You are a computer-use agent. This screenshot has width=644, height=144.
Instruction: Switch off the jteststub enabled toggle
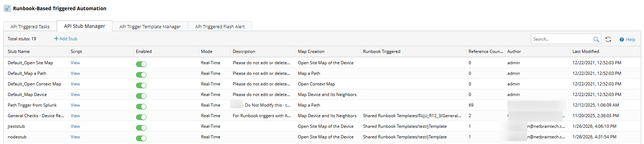[x=141, y=128]
